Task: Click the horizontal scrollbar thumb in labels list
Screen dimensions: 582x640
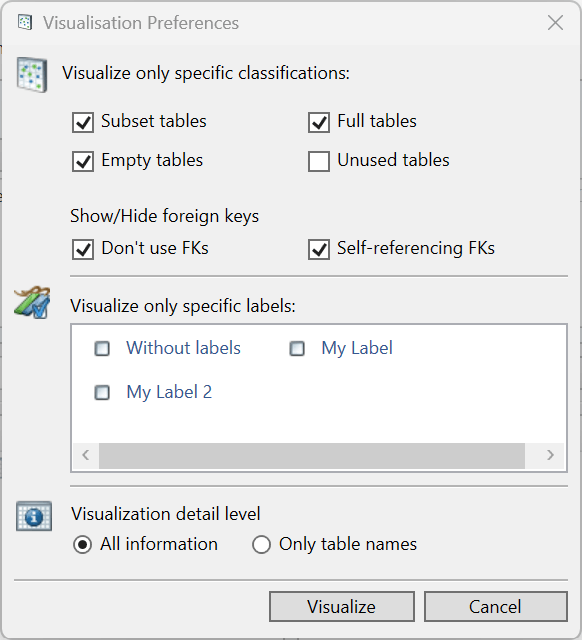Action: (x=312, y=456)
